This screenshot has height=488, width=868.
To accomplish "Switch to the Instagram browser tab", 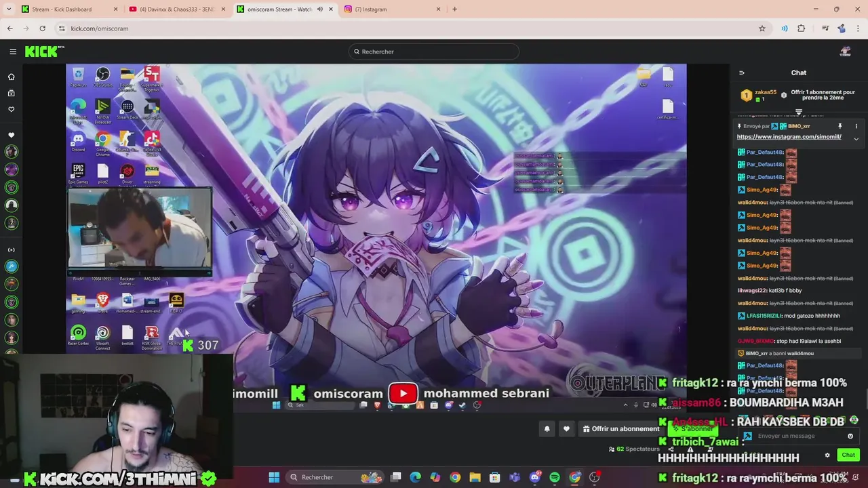I will click(x=393, y=9).
